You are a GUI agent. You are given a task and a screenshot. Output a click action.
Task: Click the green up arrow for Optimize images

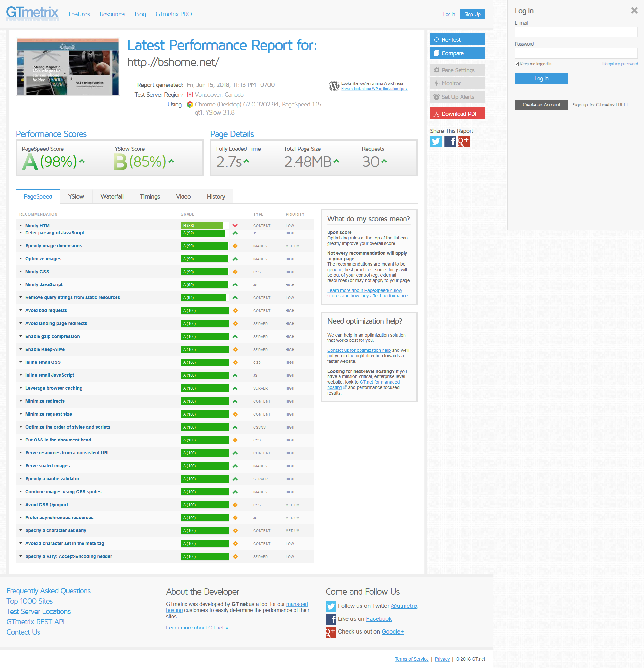click(235, 259)
